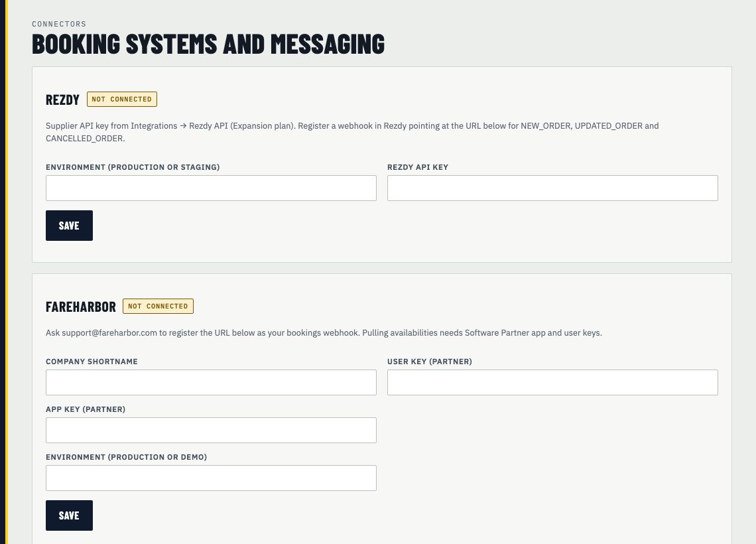Save the FareHarbor connector settings
The width and height of the screenshot is (756, 544).
69,515
